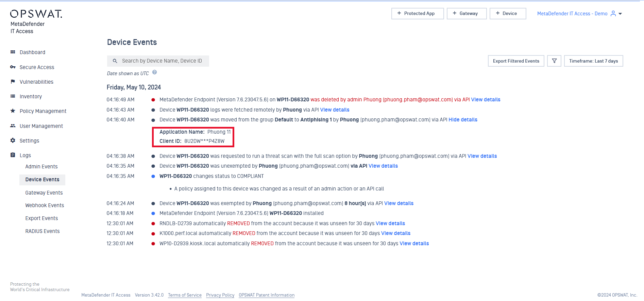Click the Settings gear icon
Screen dimensions: 644x301
point(13,140)
